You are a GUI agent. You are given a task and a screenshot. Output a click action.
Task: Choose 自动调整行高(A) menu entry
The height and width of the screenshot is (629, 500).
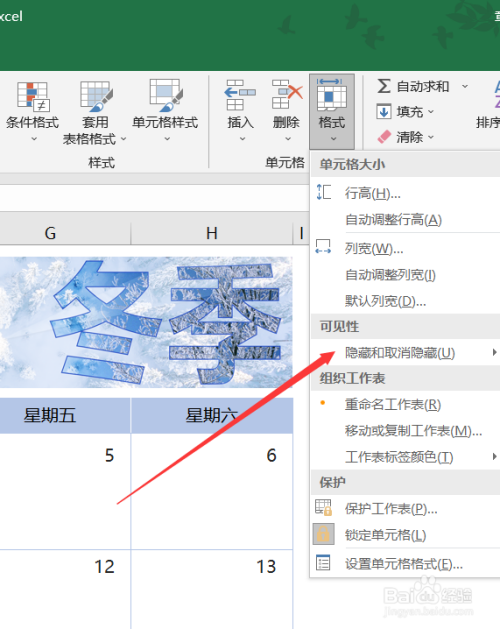pos(405,219)
